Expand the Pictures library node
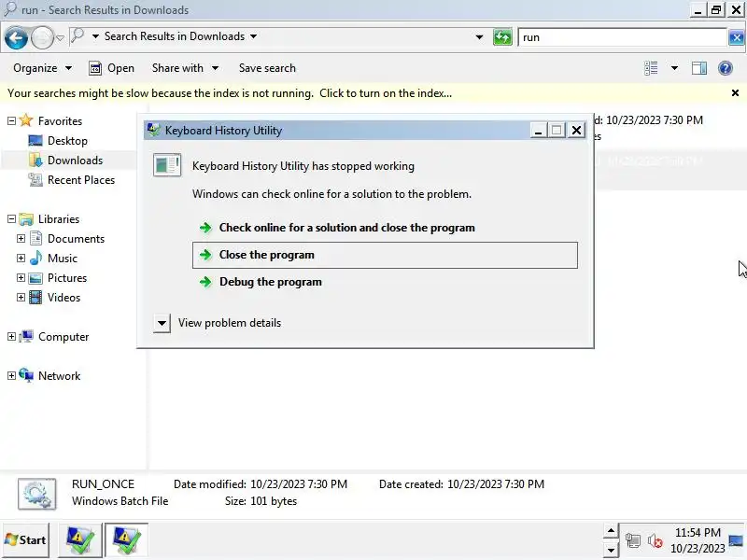This screenshot has width=747, height=560. coord(21,277)
